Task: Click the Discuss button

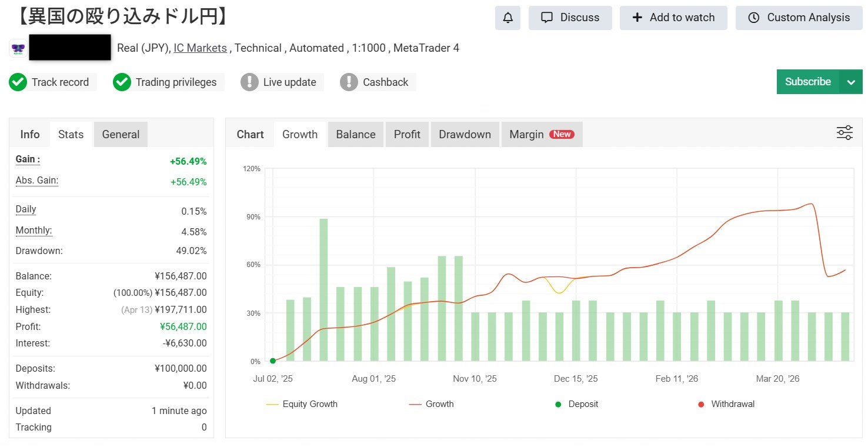Action: (570, 18)
